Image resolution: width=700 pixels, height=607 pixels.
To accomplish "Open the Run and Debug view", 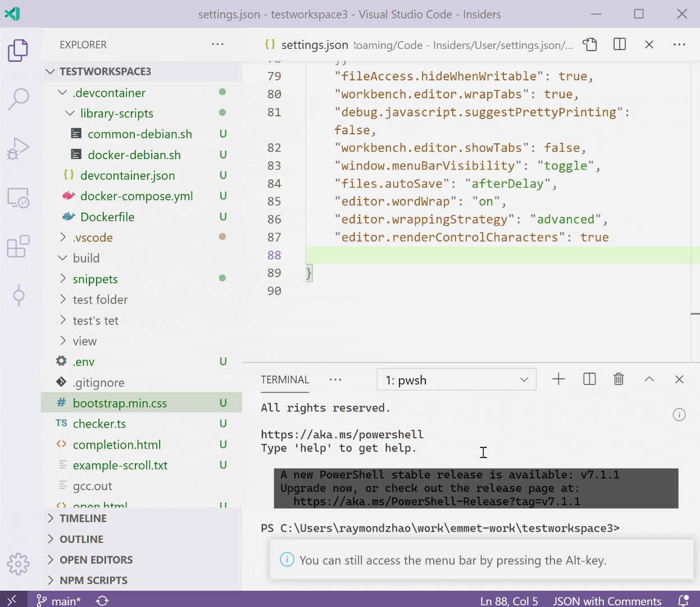I will coord(18,148).
